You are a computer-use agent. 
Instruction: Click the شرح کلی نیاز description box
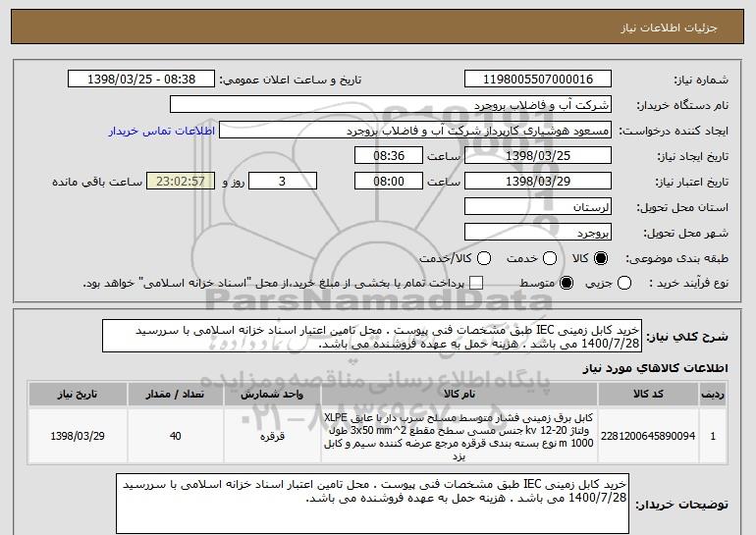(372, 336)
